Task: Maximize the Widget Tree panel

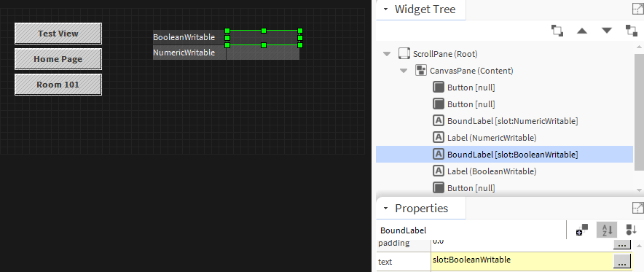Action: [638, 9]
